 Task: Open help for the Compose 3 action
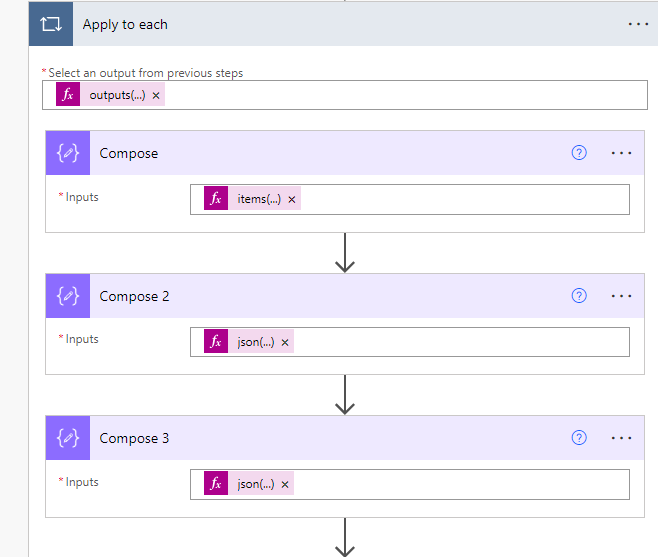point(579,438)
